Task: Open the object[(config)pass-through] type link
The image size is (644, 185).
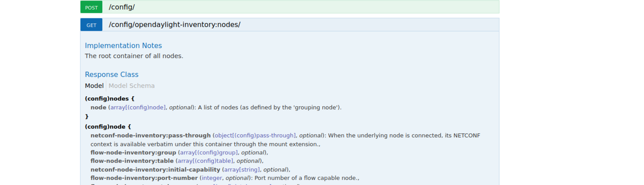Action: click(x=255, y=136)
